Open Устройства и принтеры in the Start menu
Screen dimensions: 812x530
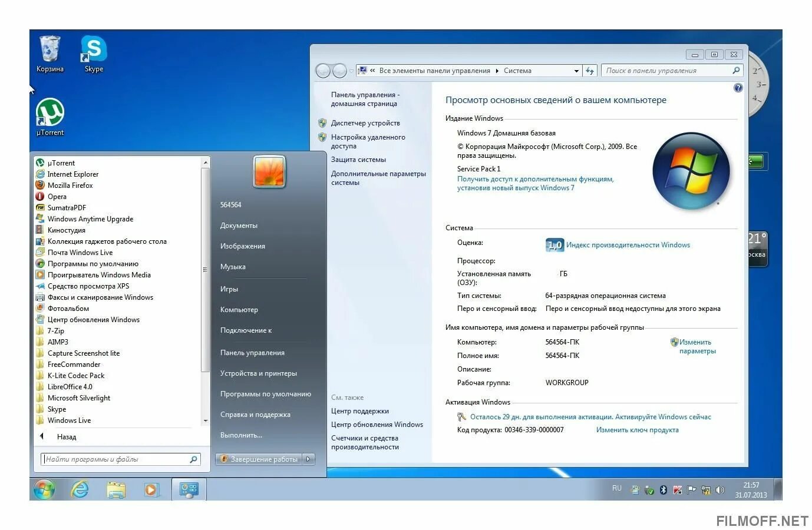pos(259,373)
